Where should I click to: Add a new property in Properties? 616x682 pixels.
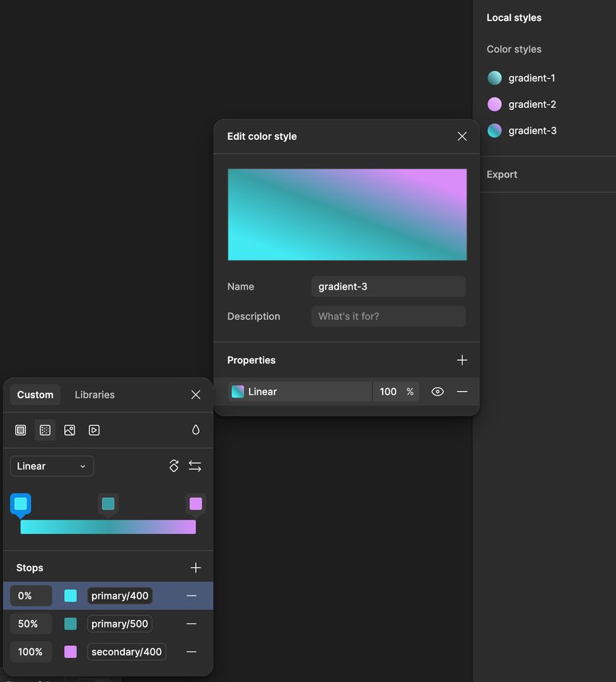click(x=462, y=360)
